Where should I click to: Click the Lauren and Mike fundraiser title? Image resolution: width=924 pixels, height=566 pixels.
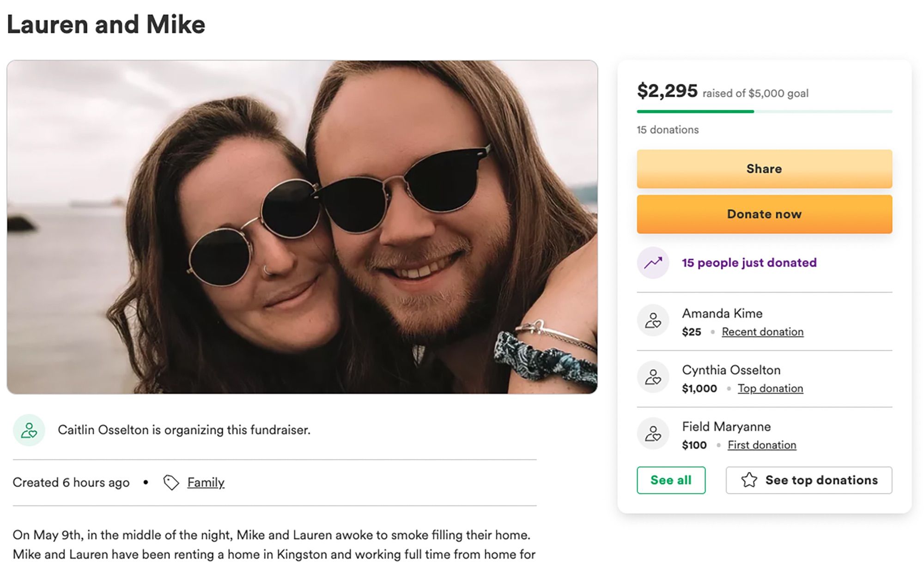point(106,24)
